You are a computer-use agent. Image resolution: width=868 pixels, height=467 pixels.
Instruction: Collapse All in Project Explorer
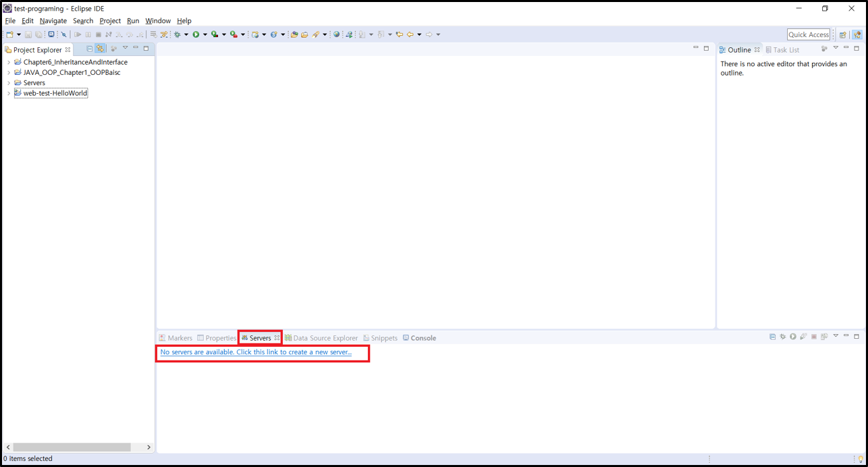[x=90, y=49]
